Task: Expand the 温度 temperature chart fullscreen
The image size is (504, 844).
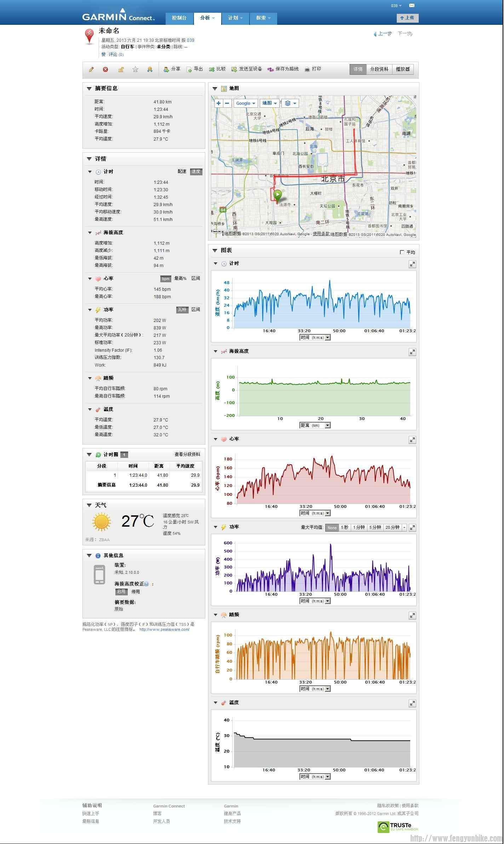Action: [412, 703]
